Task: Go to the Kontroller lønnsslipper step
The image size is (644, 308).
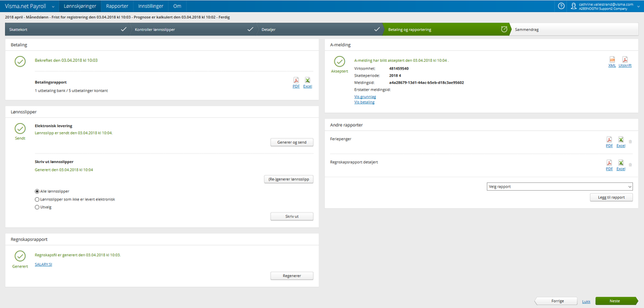Action: coord(193,30)
